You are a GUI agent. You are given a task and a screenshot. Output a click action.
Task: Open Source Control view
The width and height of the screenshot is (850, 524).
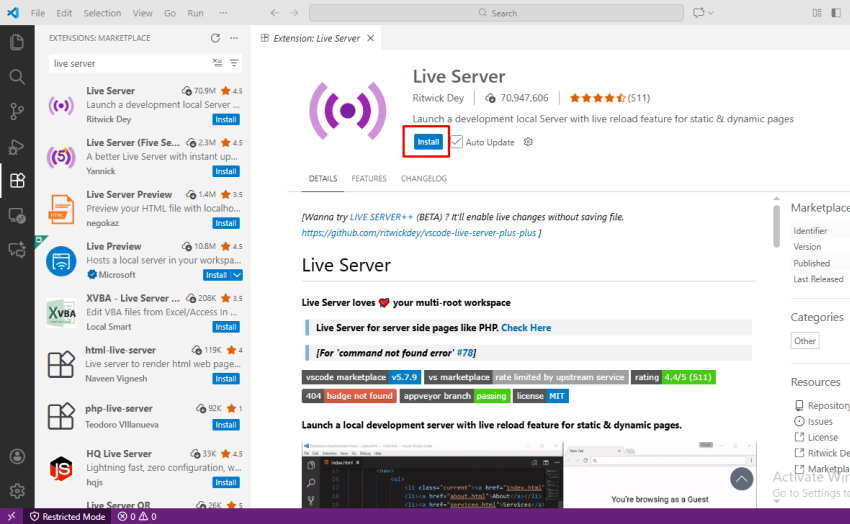click(x=17, y=111)
